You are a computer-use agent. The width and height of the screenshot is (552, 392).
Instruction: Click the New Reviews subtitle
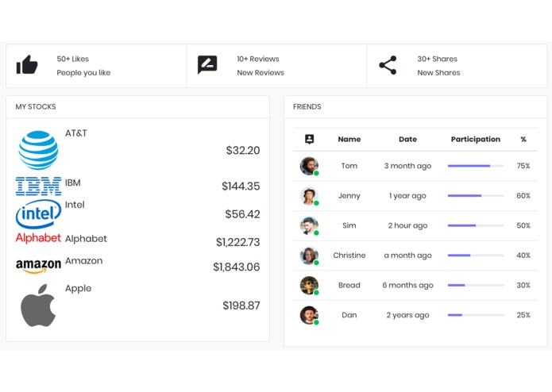[261, 73]
